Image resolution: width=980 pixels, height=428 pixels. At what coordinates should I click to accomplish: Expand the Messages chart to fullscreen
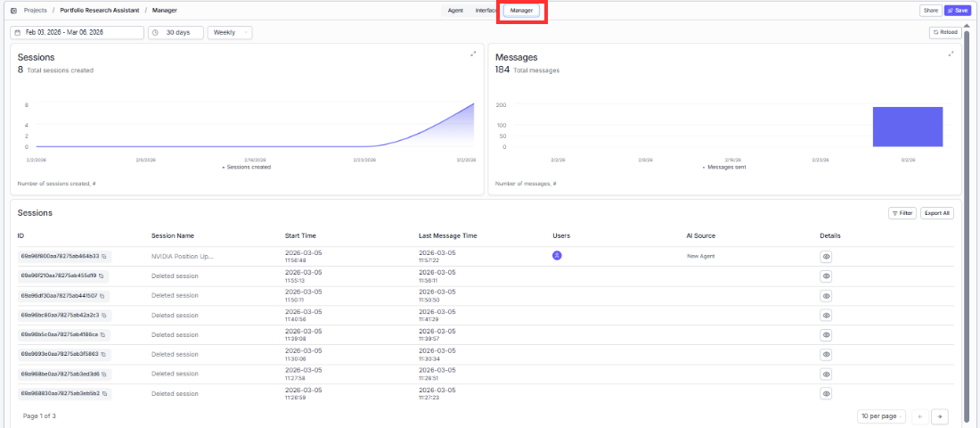[951, 53]
